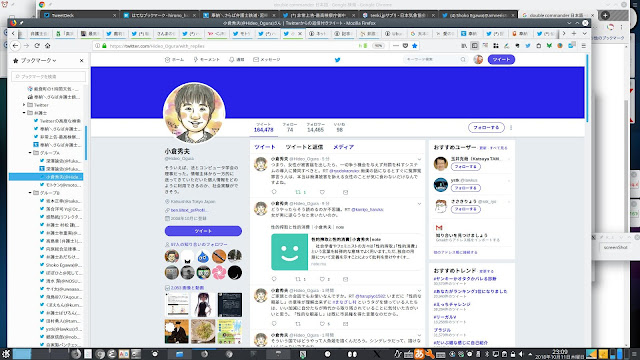Reload the page in Firefox
640x360 pixels.
coord(37,46)
